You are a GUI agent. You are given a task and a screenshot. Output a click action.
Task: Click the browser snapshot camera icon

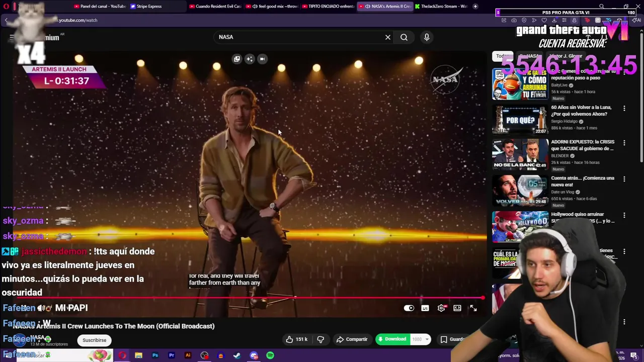[x=514, y=20]
